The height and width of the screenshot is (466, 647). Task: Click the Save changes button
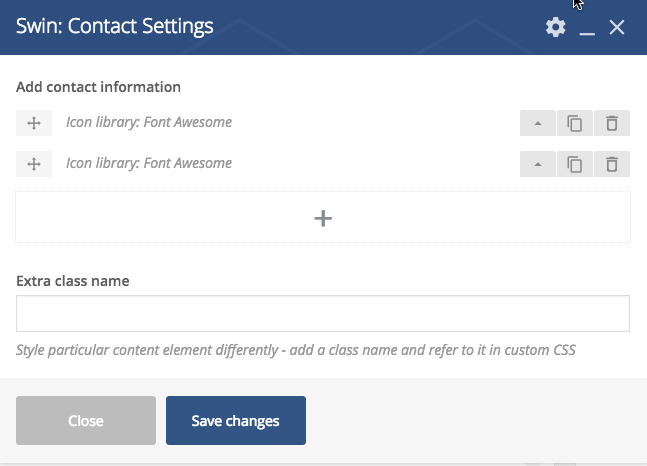point(236,421)
